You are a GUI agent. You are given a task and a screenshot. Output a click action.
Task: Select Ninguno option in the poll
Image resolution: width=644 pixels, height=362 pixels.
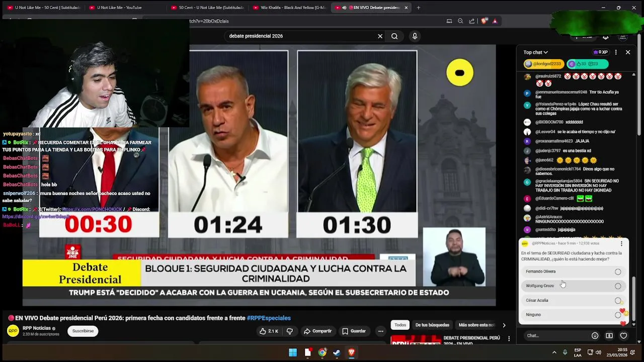coord(573,315)
